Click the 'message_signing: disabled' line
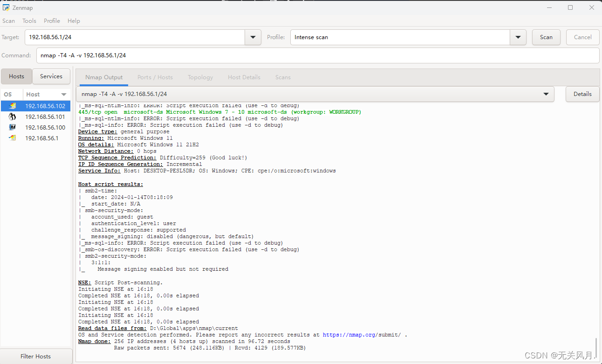The image size is (602, 364). (x=166, y=236)
